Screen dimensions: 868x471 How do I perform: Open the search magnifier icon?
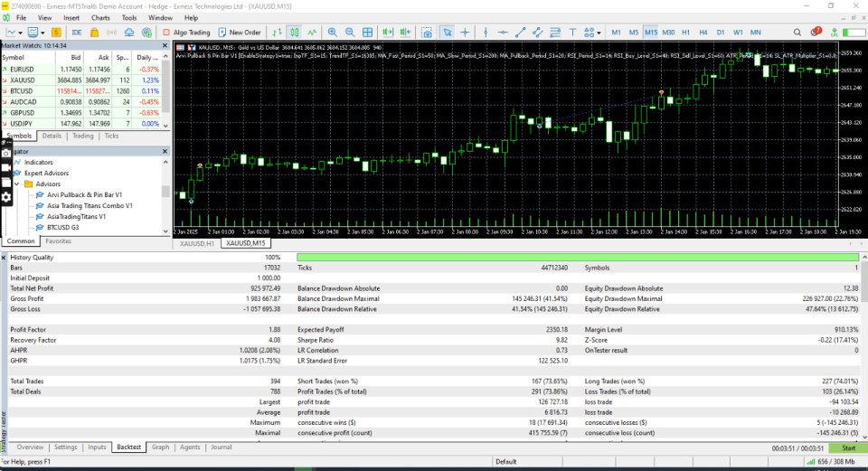click(797, 33)
